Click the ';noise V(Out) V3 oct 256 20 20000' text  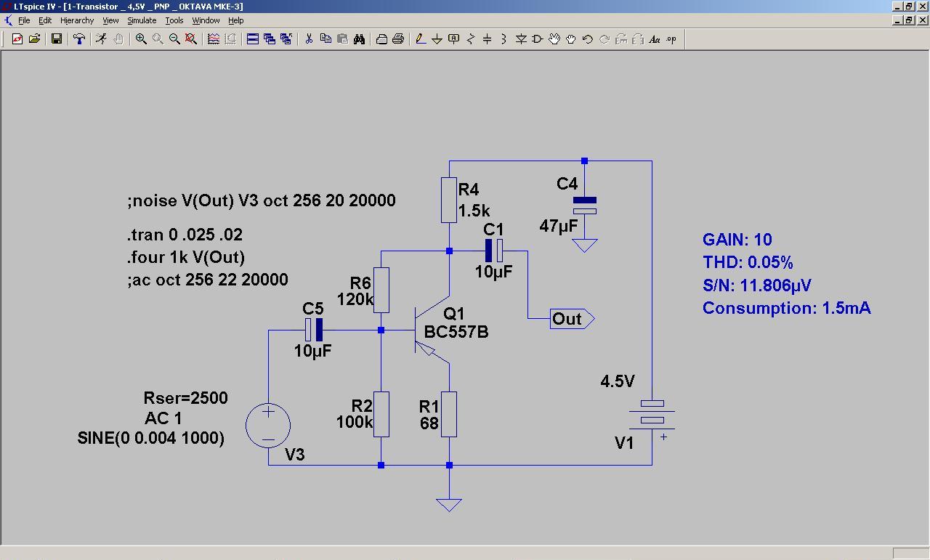coord(261,200)
